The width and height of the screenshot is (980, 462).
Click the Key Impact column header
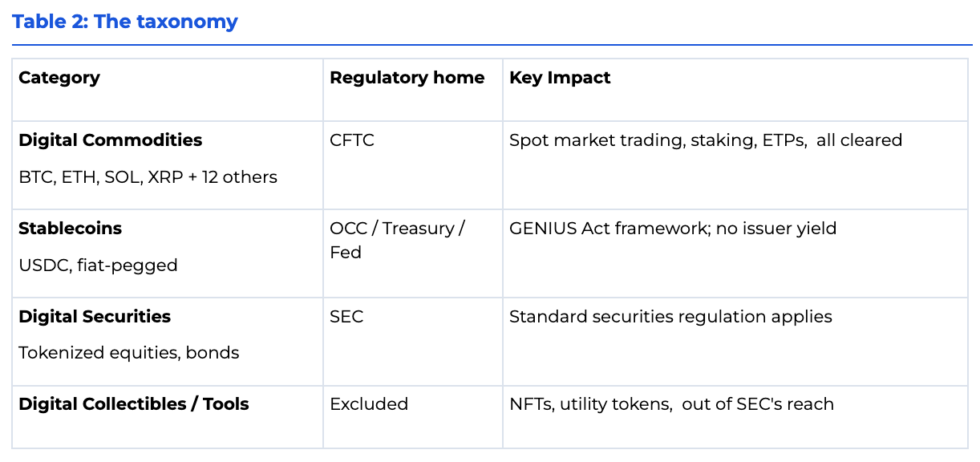point(560,78)
